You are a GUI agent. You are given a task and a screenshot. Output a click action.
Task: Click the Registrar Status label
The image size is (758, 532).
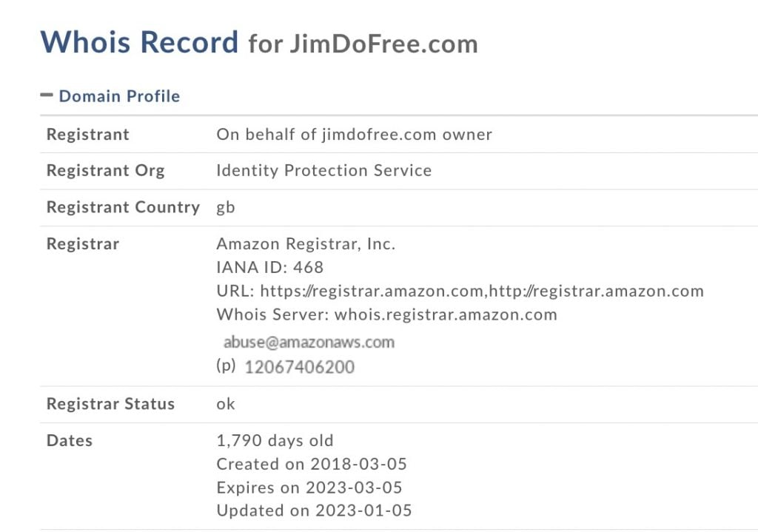[x=110, y=404]
